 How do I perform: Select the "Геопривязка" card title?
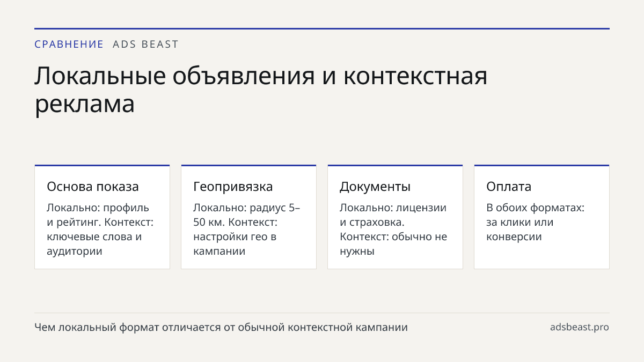(x=233, y=187)
